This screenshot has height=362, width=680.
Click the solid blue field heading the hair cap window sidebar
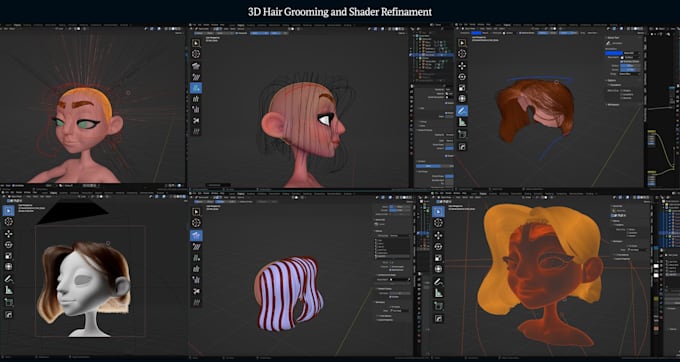click(613, 53)
